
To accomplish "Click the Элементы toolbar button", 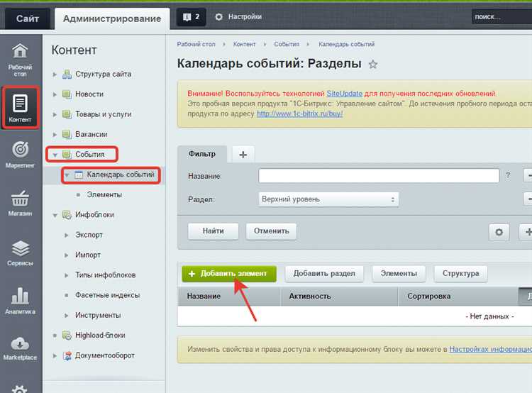I will coord(399,274).
